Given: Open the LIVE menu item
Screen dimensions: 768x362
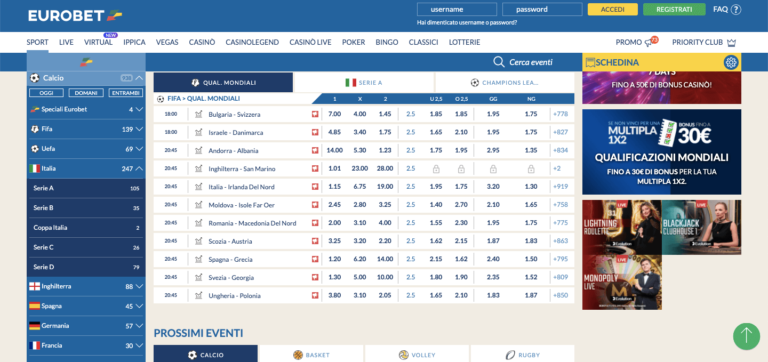Looking at the screenshot, I should [x=66, y=43].
